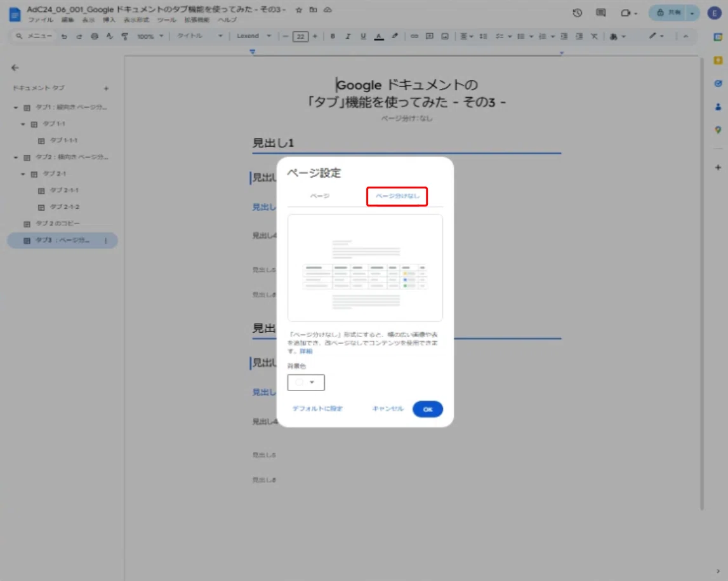Confirm page setup with OK
728x581 pixels.
tap(428, 409)
